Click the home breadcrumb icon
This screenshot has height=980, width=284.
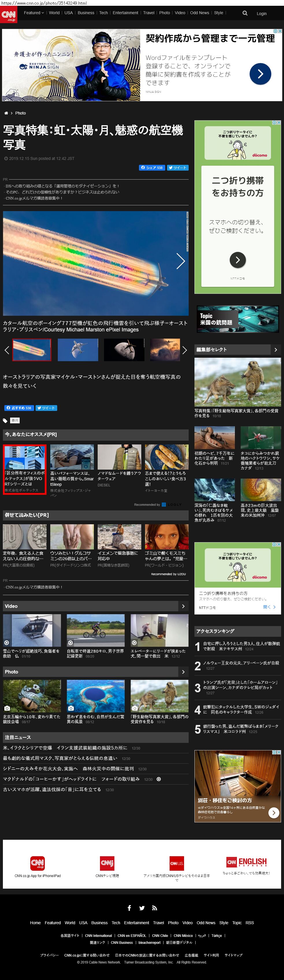6,113
